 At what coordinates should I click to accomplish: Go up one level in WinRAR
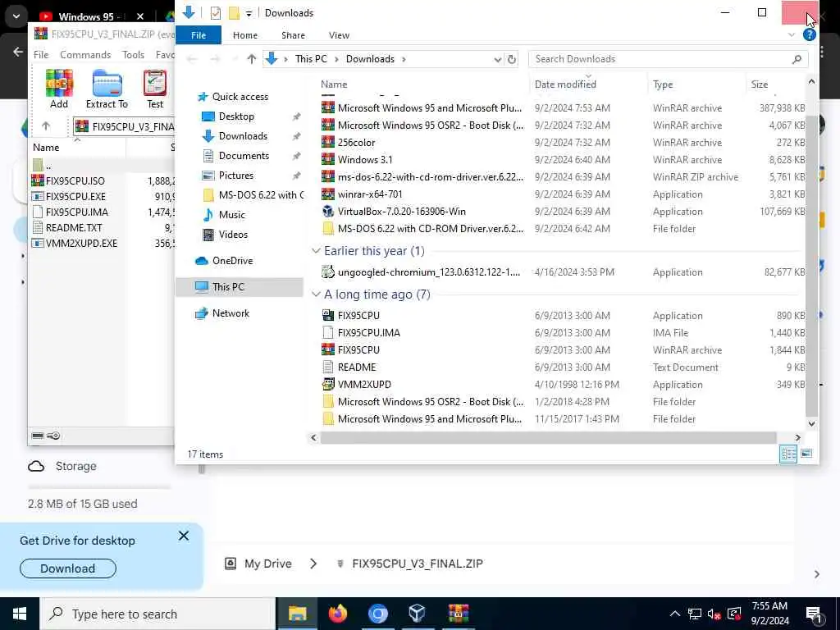pos(46,126)
